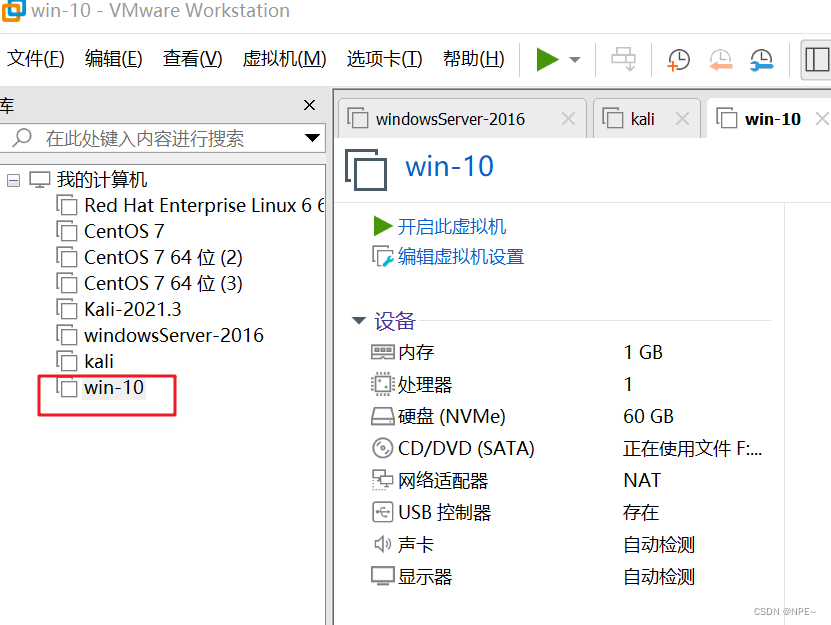The width and height of the screenshot is (831, 625).
Task: Click the 声卡 device label
Action: coord(416,544)
